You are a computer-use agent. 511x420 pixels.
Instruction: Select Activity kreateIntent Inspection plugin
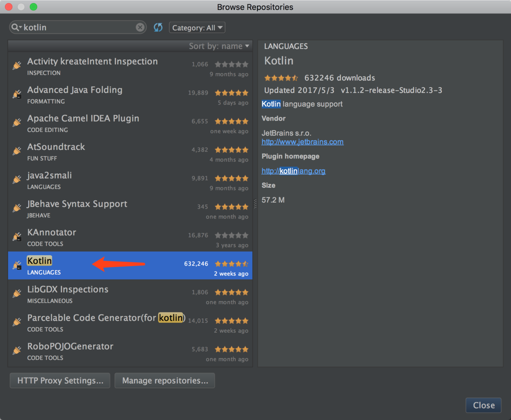point(130,66)
